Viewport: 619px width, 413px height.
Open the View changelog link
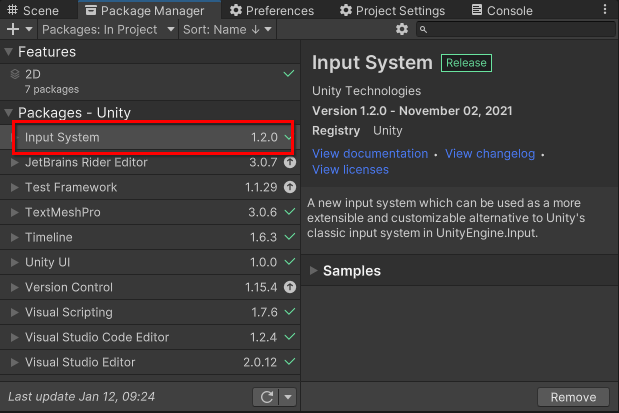pos(490,154)
